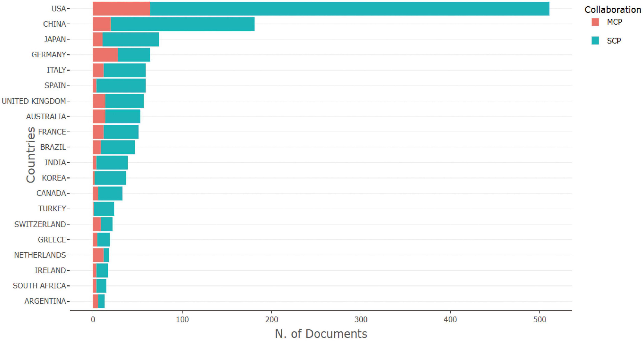644x341 pixels.
Task: Click the GERMANY red MCP bar segment
Action: (x=106, y=55)
